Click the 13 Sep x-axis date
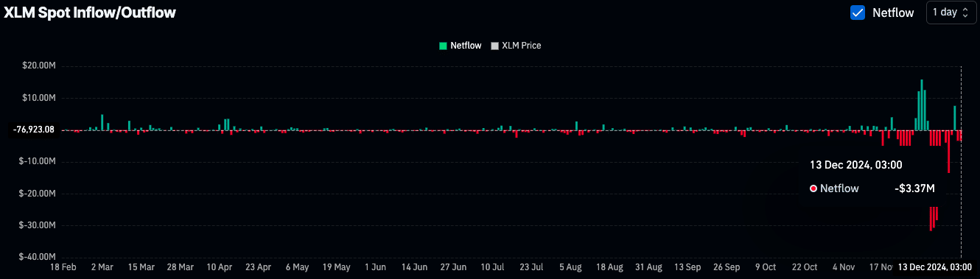 (x=687, y=266)
